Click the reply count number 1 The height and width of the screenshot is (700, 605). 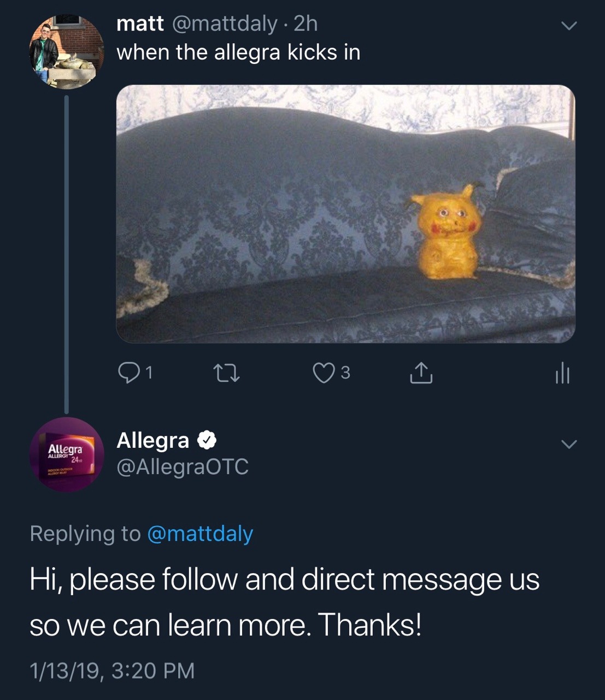click(x=149, y=373)
